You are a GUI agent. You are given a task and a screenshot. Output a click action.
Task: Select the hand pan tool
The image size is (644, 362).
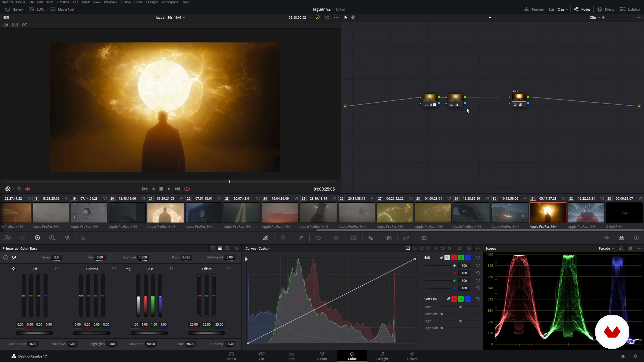click(x=353, y=17)
